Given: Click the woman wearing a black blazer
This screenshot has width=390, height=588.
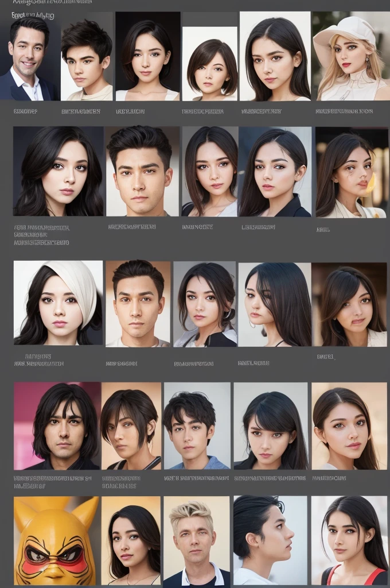Looking at the screenshot, I should pos(275,171).
